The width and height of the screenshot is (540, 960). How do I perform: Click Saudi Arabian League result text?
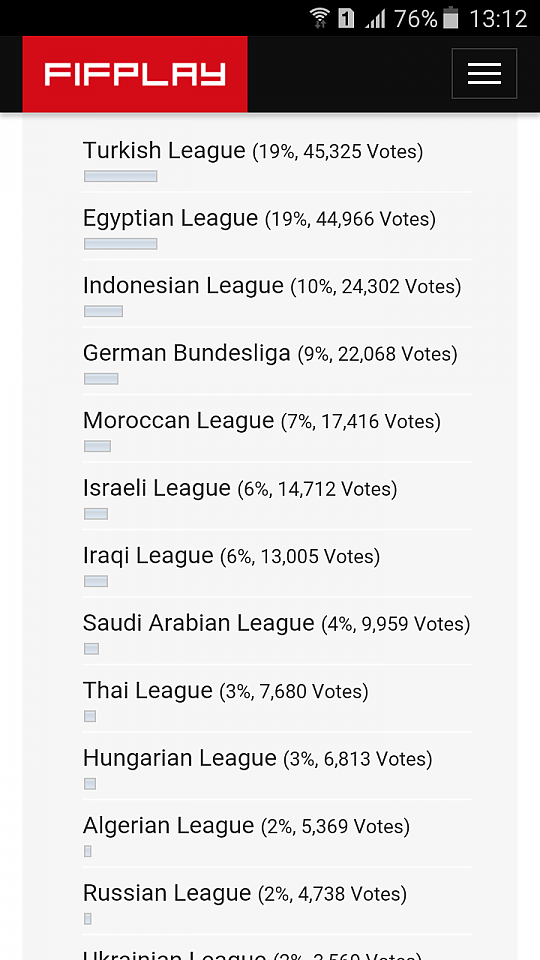coord(277,623)
